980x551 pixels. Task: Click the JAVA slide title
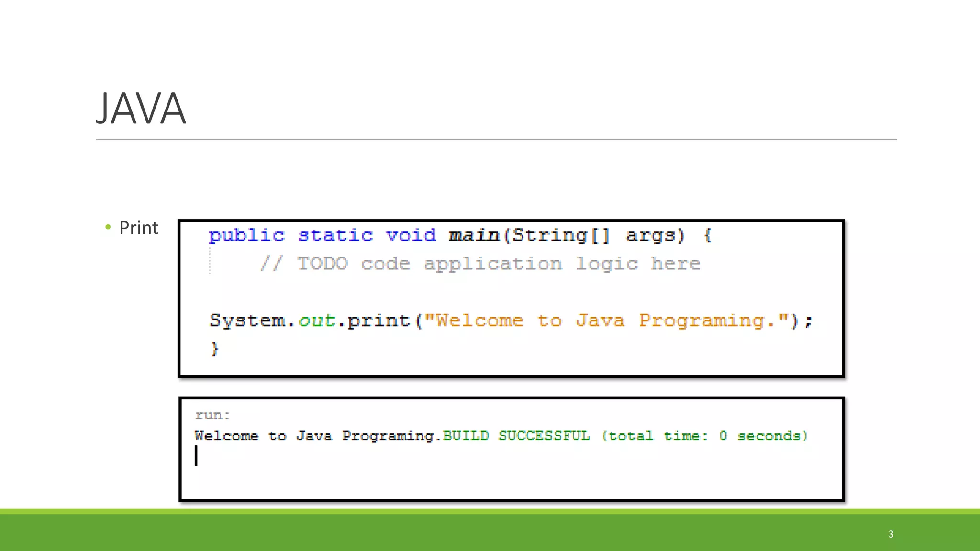141,109
